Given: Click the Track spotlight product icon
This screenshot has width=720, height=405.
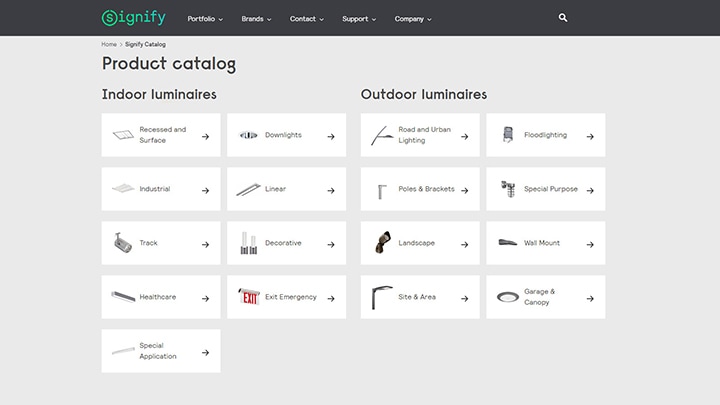Looking at the screenshot, I should pos(123,243).
